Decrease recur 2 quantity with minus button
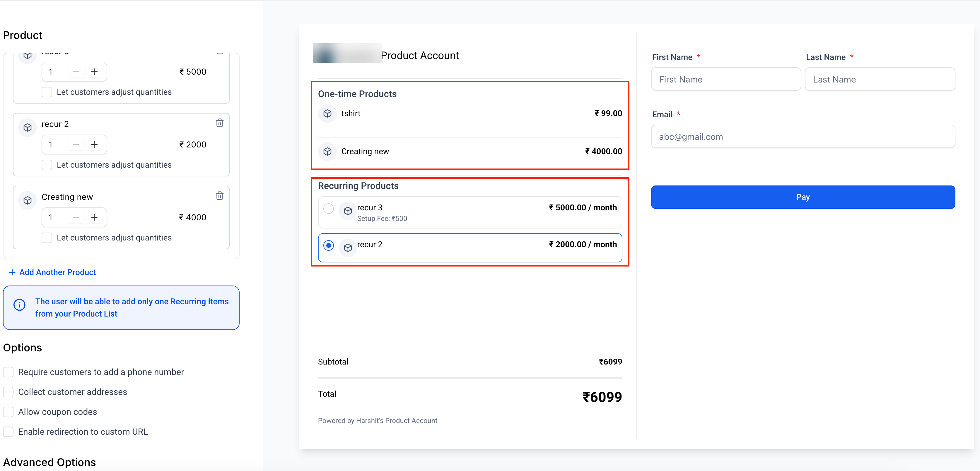980x471 pixels. [x=76, y=145]
